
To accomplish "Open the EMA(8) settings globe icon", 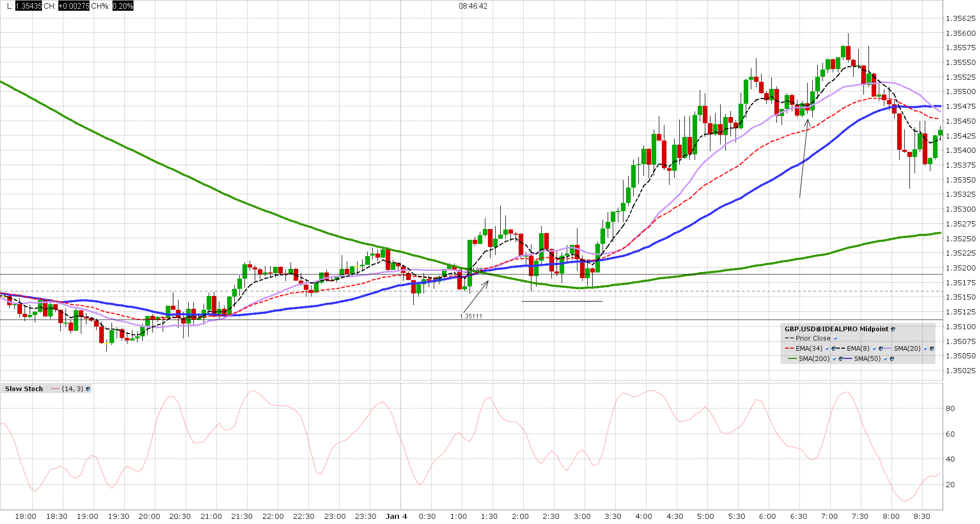I will coord(881,349).
